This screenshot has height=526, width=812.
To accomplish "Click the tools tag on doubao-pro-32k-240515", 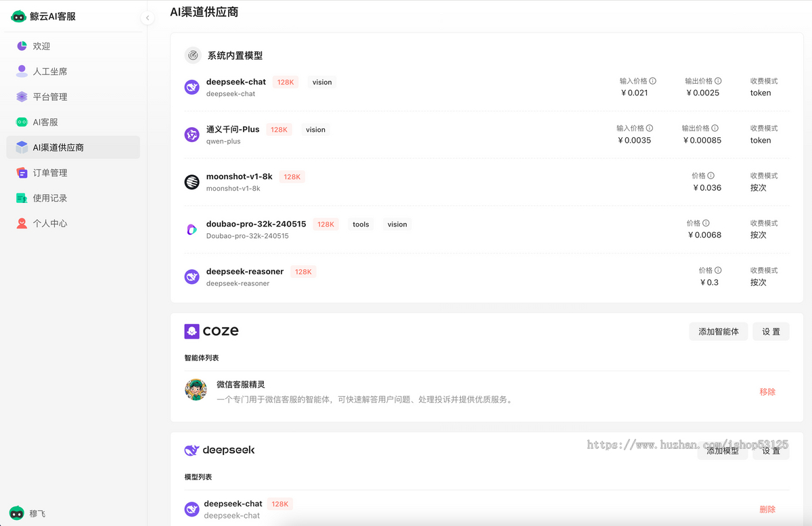I will coord(361,224).
